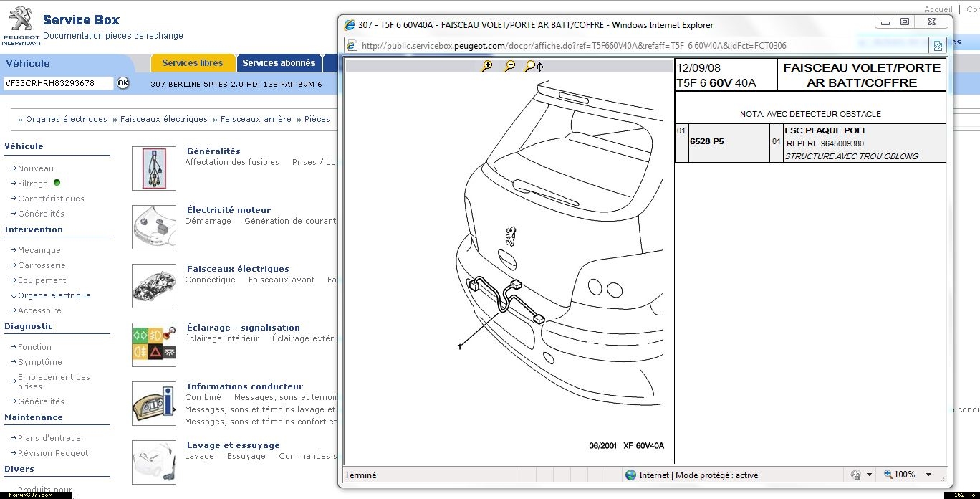The image size is (980, 499).
Task: Click the zoom-and-pan magnifier tool
Action: (534, 66)
